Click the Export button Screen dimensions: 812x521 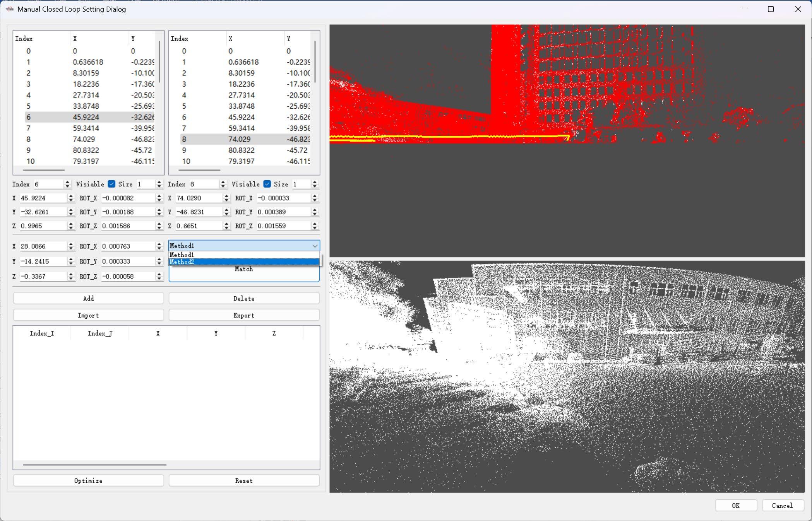[244, 315]
